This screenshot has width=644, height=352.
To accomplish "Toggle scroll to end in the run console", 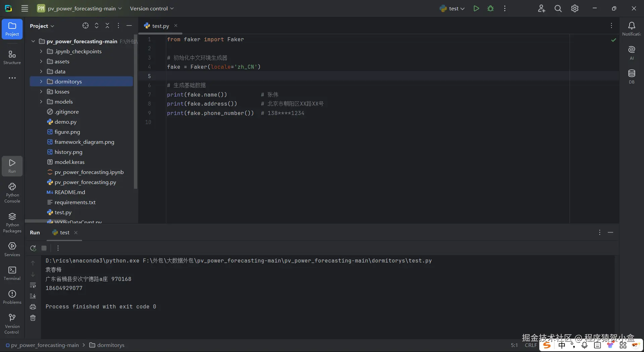I will (33, 296).
